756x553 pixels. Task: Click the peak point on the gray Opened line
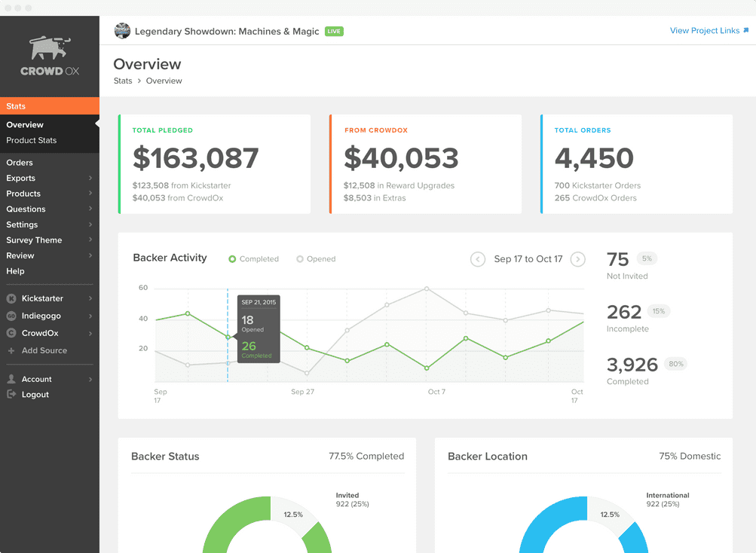coord(427,289)
